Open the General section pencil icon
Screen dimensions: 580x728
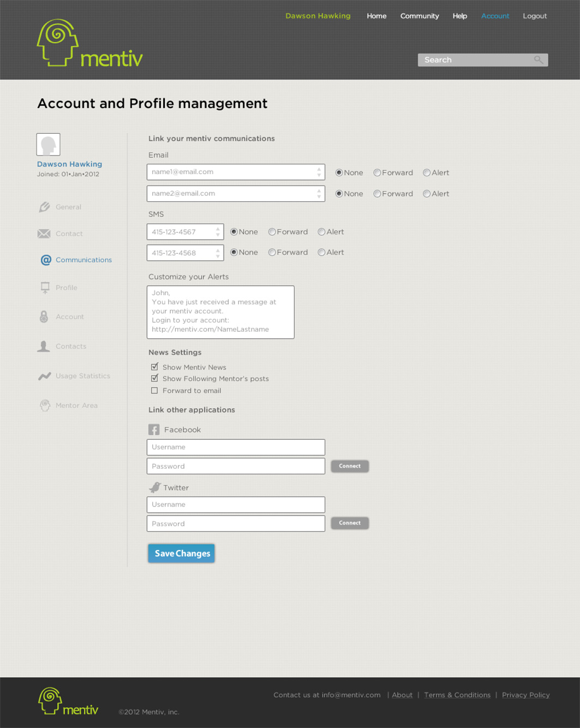44,207
